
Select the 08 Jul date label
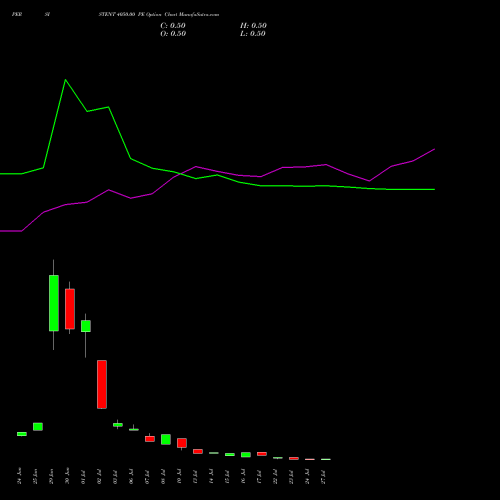(163, 477)
